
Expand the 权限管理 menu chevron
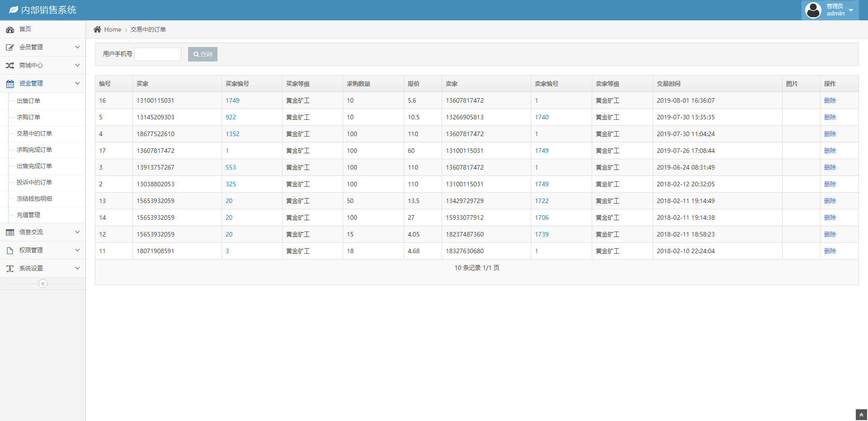click(77, 250)
